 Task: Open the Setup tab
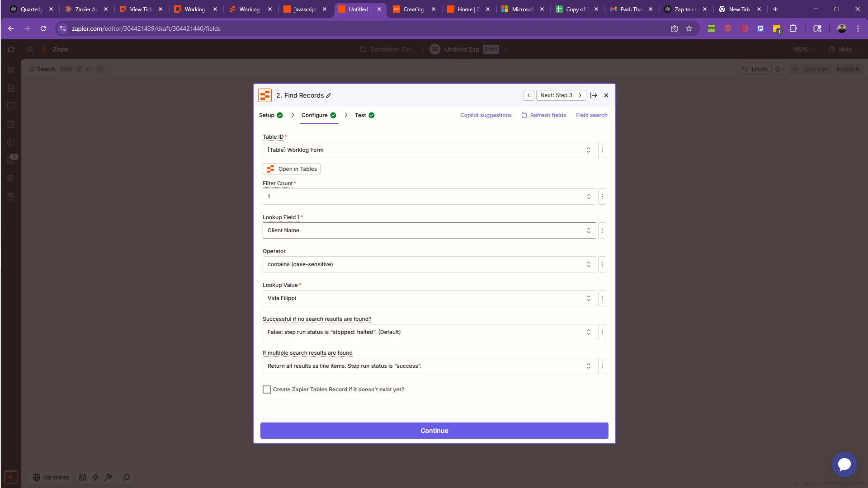point(271,115)
